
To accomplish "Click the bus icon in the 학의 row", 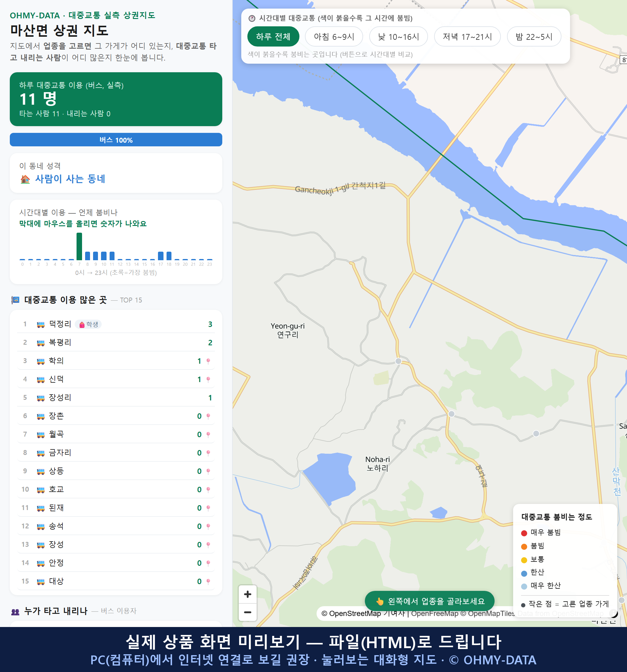I will pyautogui.click(x=40, y=361).
